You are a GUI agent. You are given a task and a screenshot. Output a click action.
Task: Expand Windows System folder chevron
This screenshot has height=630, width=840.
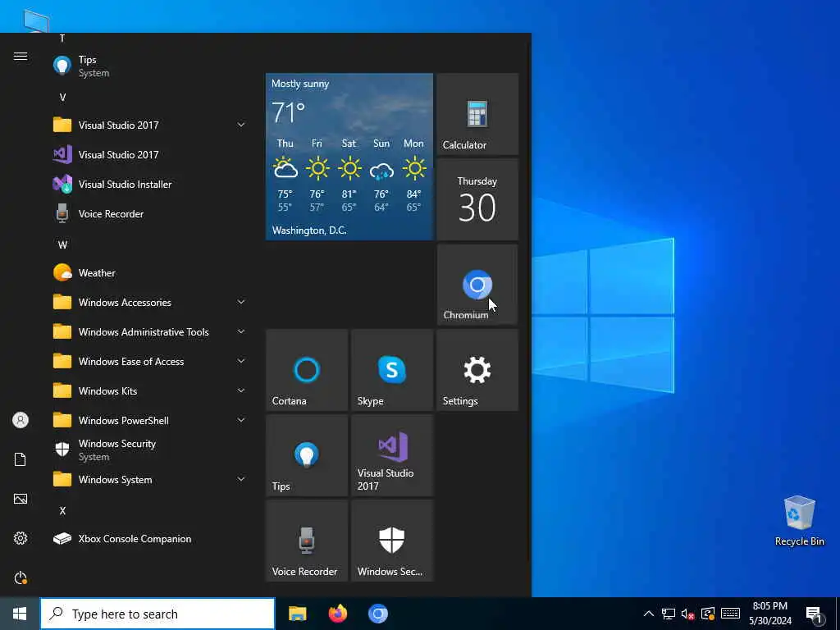(x=241, y=479)
